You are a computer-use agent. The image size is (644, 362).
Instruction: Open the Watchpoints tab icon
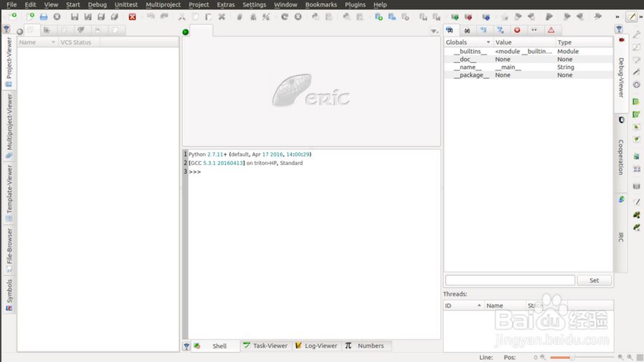[x=534, y=30]
